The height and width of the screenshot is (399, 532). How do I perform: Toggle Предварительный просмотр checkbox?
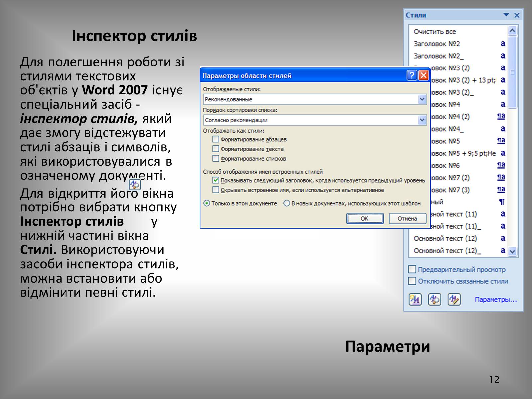[412, 269]
